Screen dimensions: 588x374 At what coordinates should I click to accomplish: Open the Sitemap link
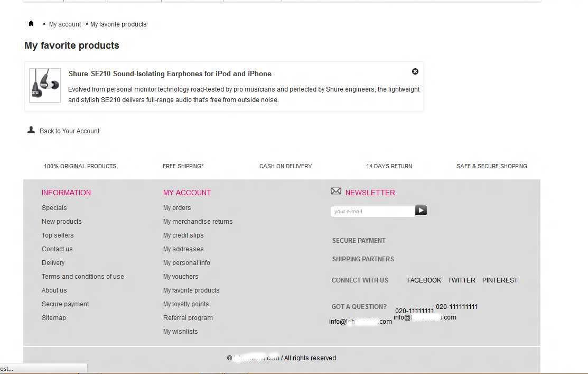coord(54,318)
